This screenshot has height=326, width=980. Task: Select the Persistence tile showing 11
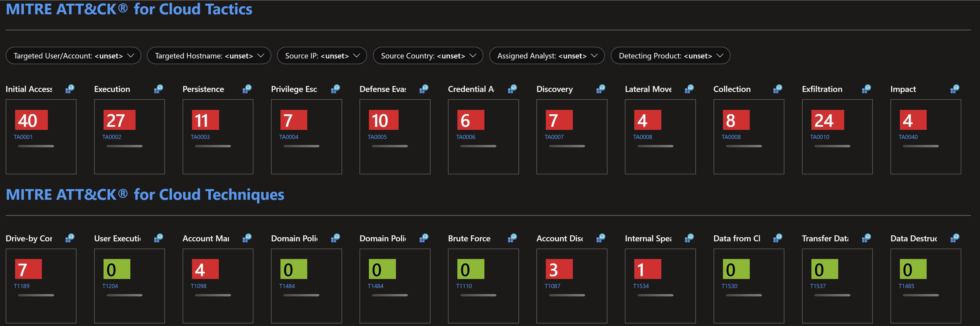(218, 137)
